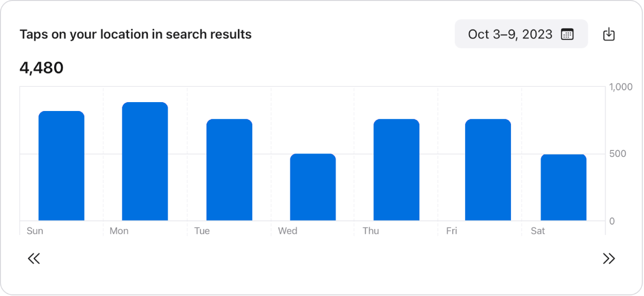Select the calendar grid symbol in the date picker
This screenshot has height=296, width=644.
(568, 34)
